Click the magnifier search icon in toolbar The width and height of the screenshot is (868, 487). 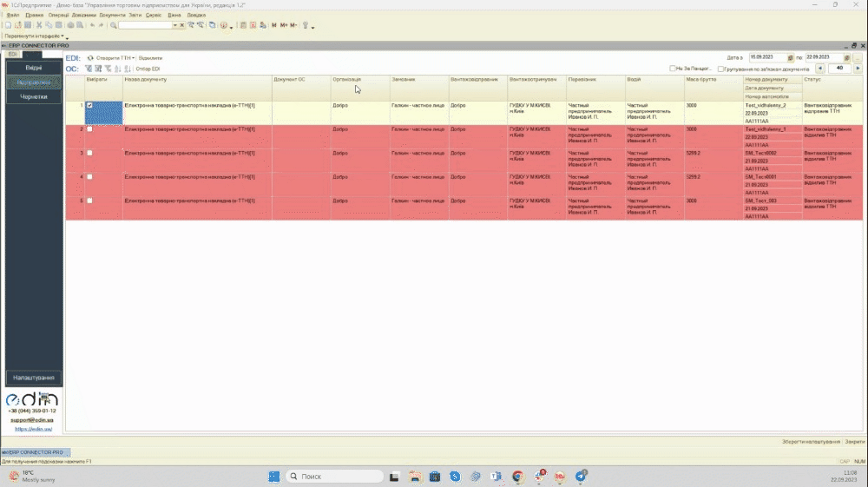pos(114,25)
